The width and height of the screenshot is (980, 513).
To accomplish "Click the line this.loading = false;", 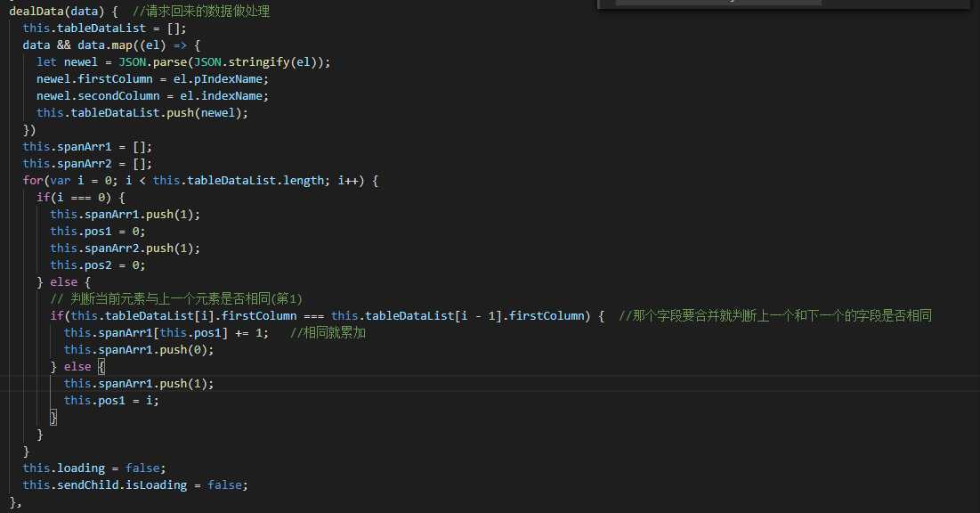I will [x=94, y=468].
